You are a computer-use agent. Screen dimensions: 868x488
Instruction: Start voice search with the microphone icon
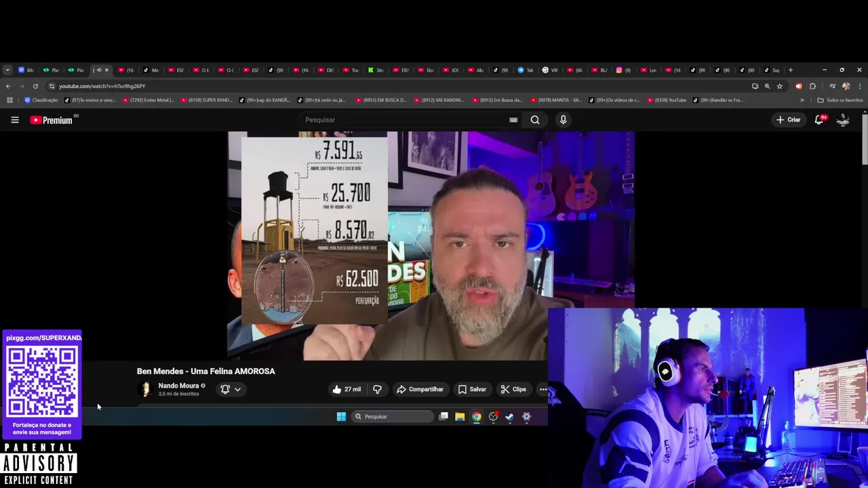[563, 120]
